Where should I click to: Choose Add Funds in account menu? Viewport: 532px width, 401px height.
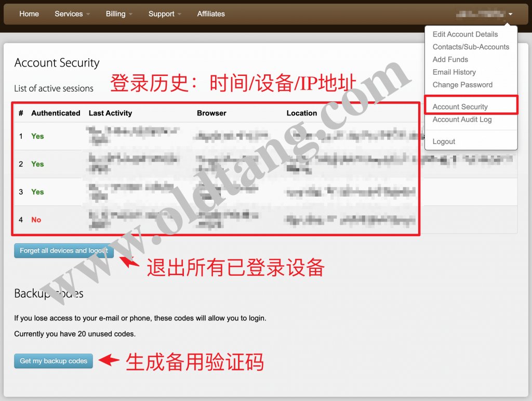coord(450,59)
